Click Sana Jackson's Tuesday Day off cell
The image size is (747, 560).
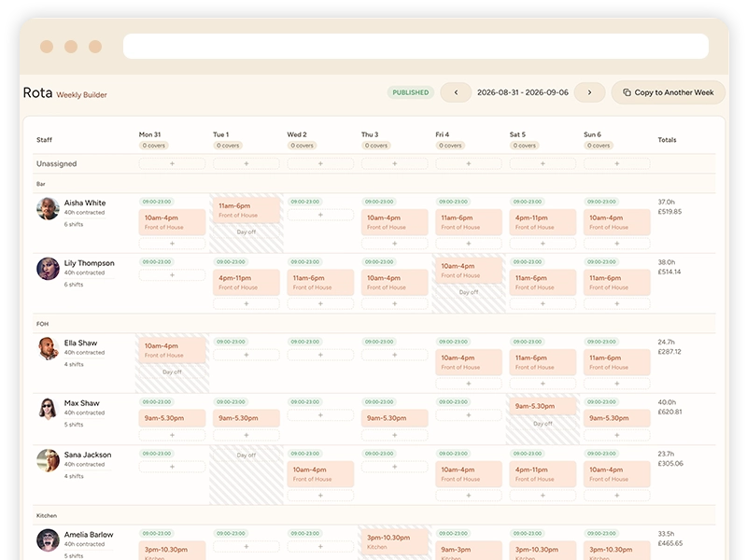tap(247, 475)
